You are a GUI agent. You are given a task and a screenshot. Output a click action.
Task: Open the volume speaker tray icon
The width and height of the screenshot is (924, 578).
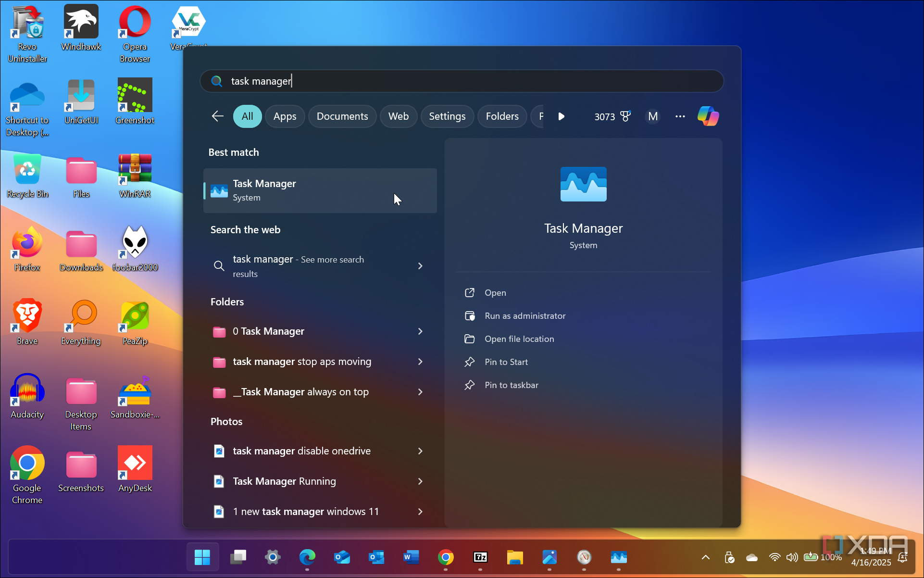[791, 557]
